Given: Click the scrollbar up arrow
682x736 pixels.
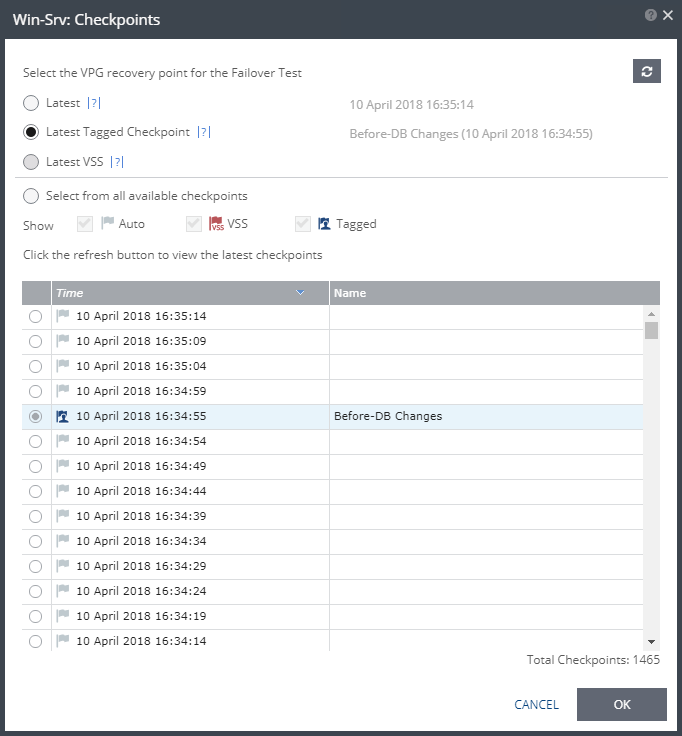Looking at the screenshot, I should pyautogui.click(x=652, y=313).
